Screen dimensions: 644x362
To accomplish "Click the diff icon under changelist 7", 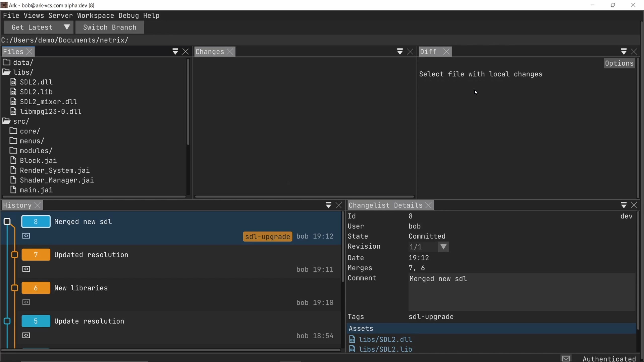I will pos(26,269).
